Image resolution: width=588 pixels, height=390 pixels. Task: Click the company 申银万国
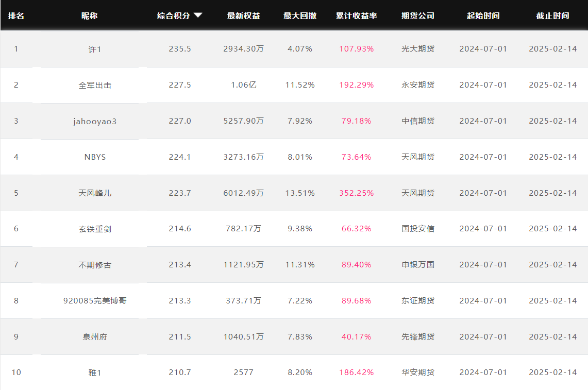pos(418,264)
